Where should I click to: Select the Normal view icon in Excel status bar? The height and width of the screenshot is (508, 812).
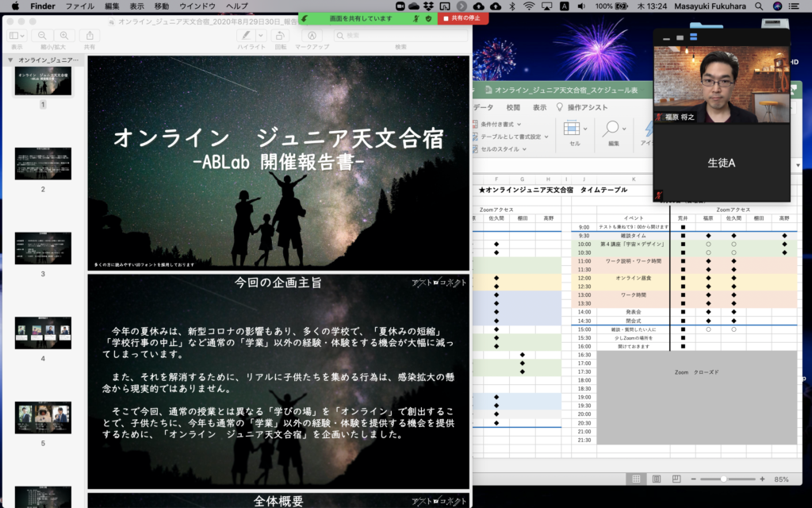click(x=636, y=479)
